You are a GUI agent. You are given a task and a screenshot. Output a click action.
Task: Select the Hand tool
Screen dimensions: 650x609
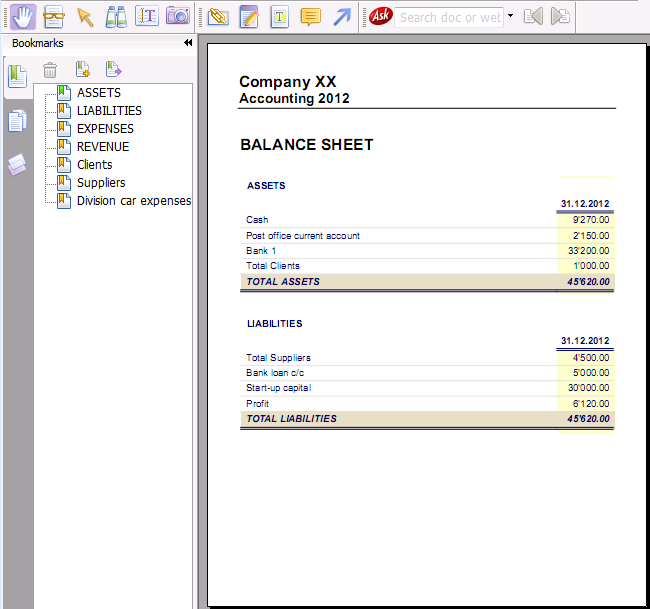pyautogui.click(x=23, y=17)
